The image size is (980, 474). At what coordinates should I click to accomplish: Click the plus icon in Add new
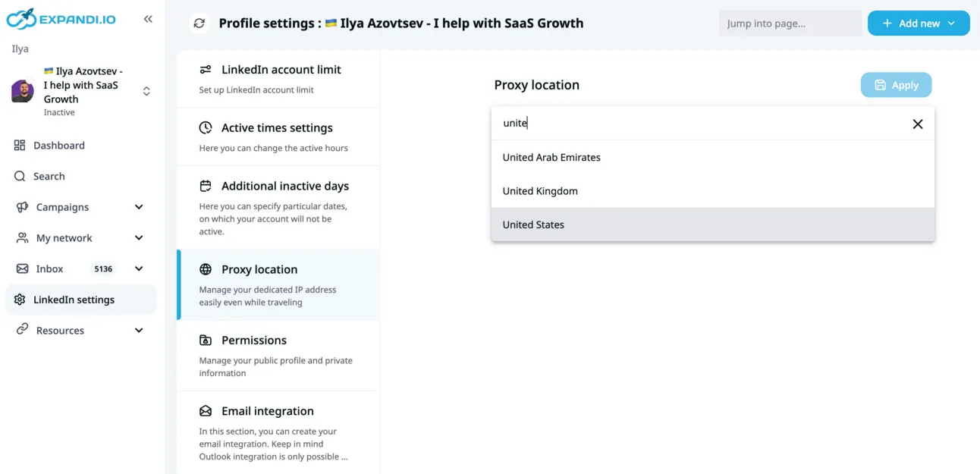(x=887, y=24)
